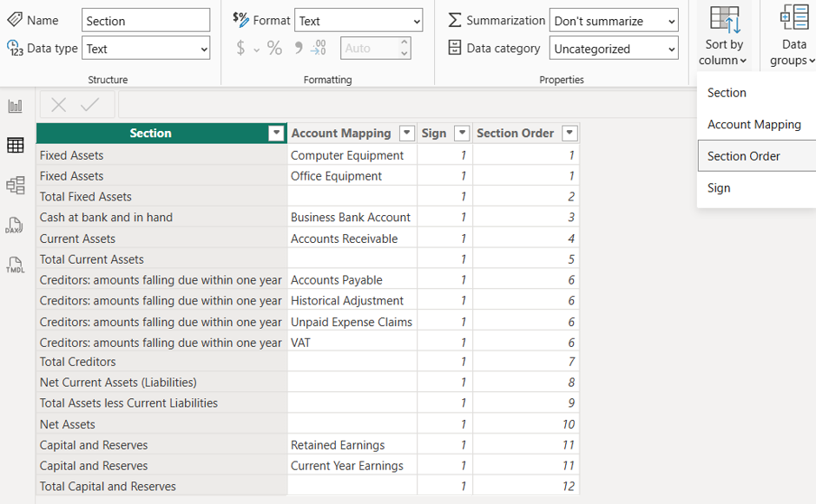Open TMDL view in sidebar
This screenshot has width=816, height=504.
(x=15, y=265)
